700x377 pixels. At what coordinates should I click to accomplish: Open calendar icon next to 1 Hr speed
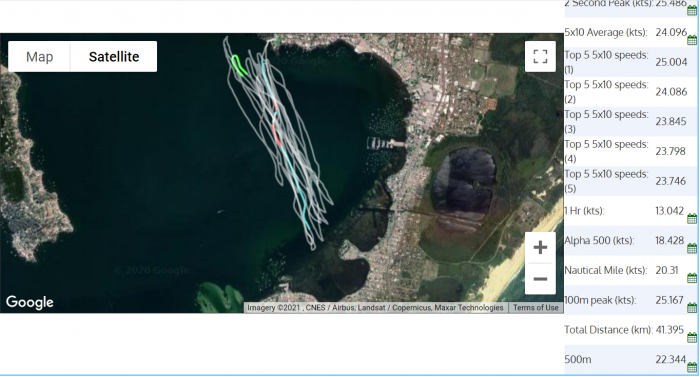(x=692, y=218)
